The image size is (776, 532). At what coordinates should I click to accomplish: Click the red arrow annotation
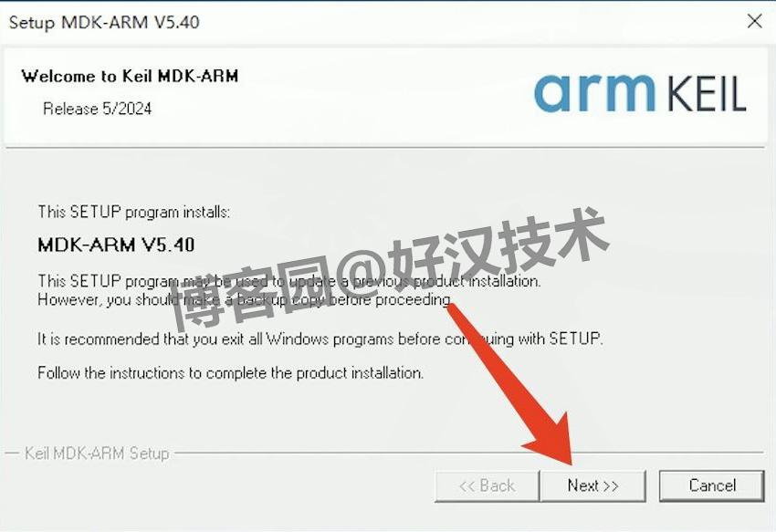coord(515,386)
